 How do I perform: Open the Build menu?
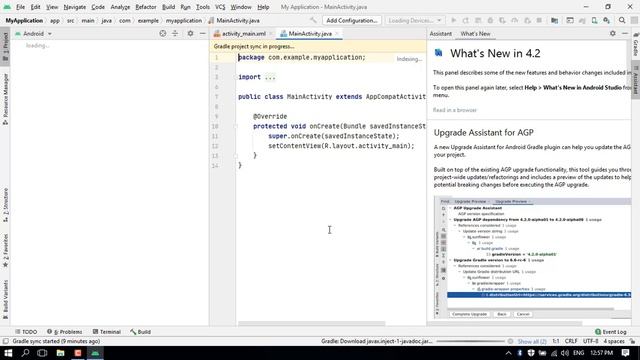(168, 7)
